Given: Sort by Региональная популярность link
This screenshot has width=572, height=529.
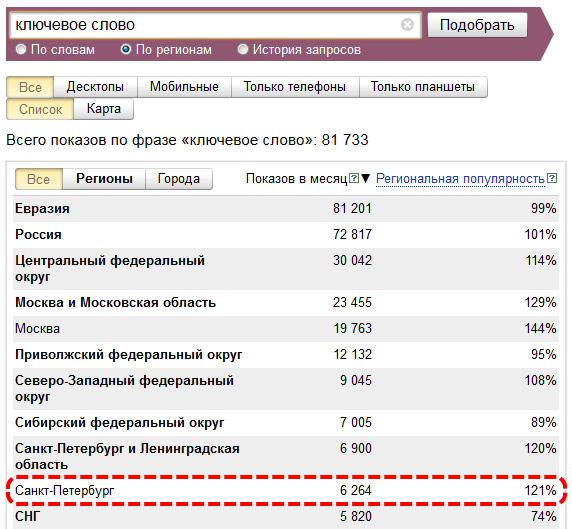Looking at the screenshot, I should click(460, 179).
